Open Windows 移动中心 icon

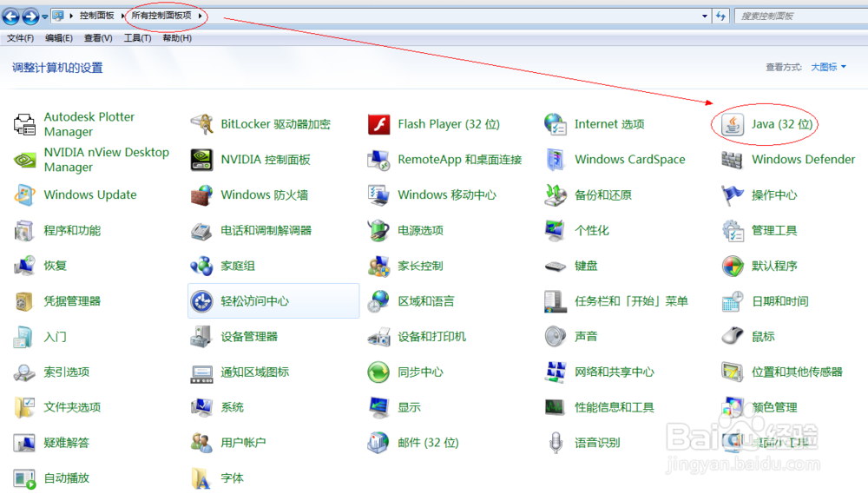coord(379,195)
